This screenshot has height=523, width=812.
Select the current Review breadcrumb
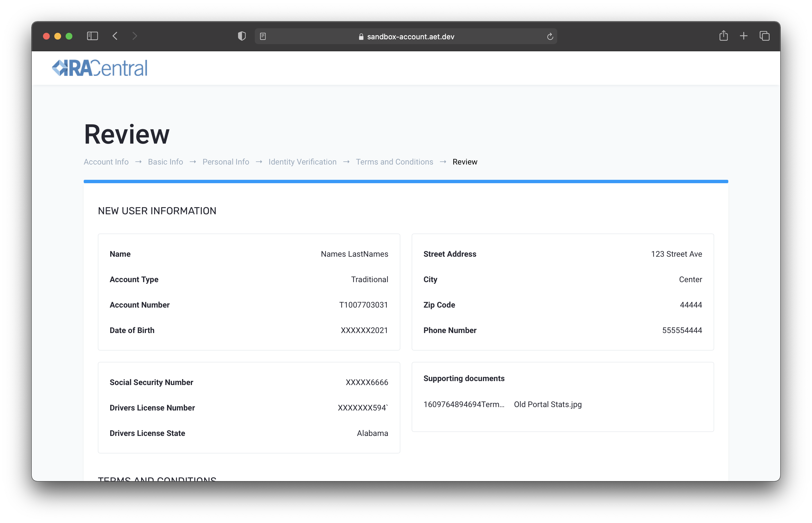[465, 162]
